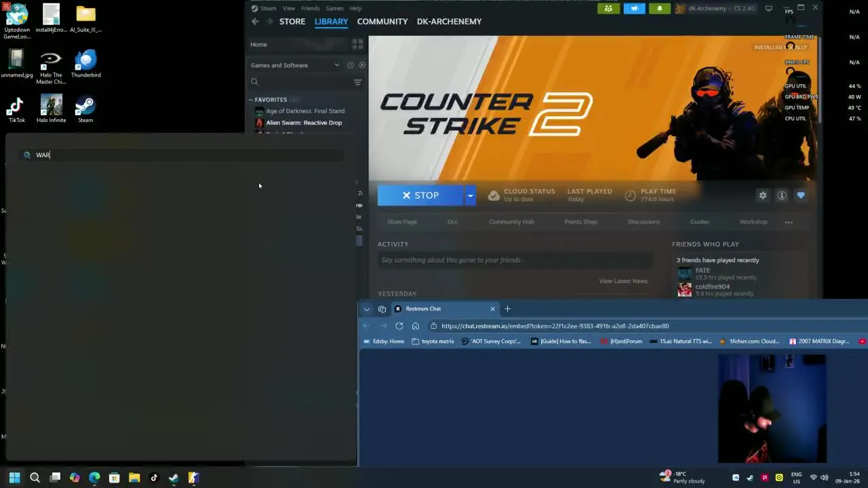Screen dimensions: 868x488
Task: Open Steam friends list green icon
Action: click(x=608, y=8)
